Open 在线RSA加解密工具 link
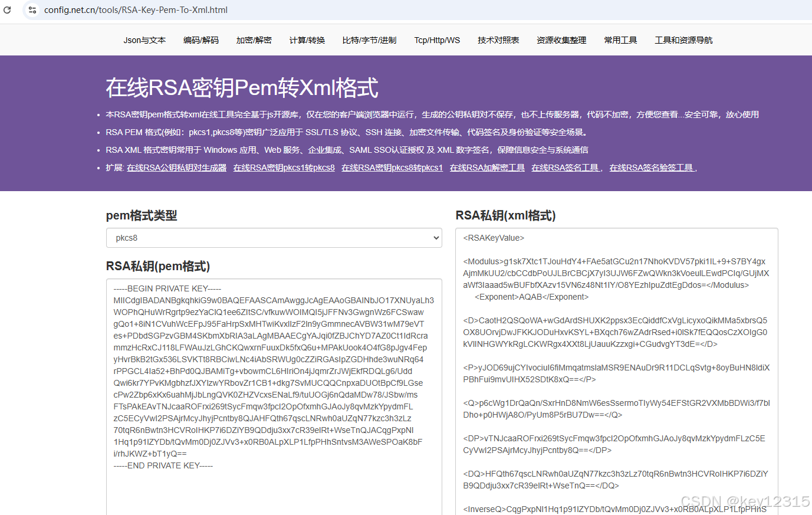 pyautogui.click(x=487, y=168)
